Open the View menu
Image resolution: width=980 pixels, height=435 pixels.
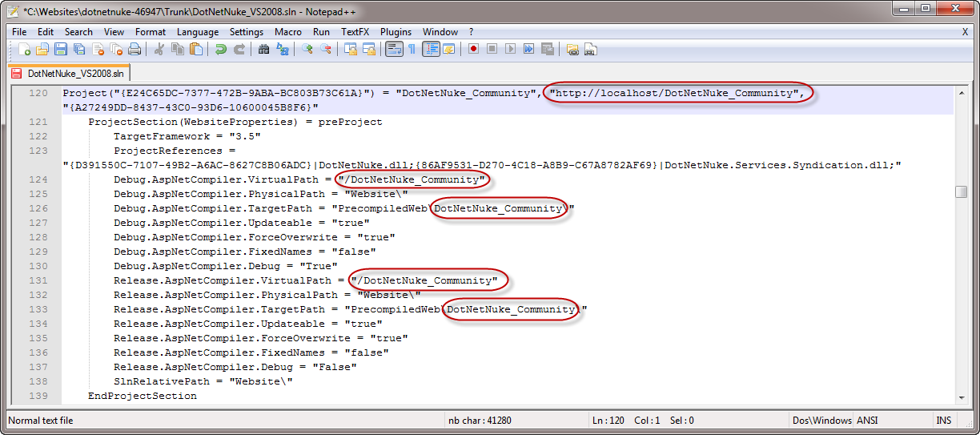point(114,32)
